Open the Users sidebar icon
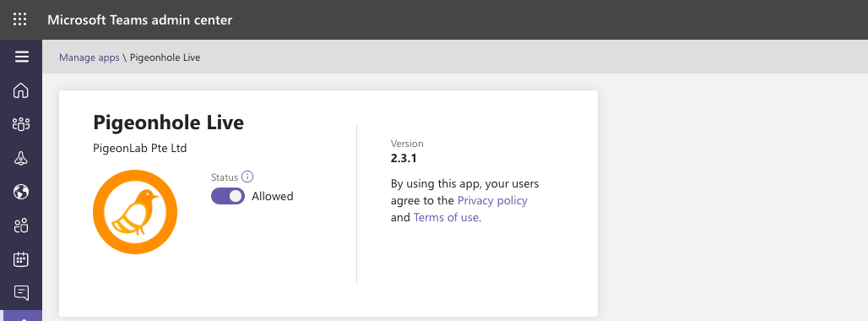This screenshot has height=321, width=868. pyautogui.click(x=21, y=226)
